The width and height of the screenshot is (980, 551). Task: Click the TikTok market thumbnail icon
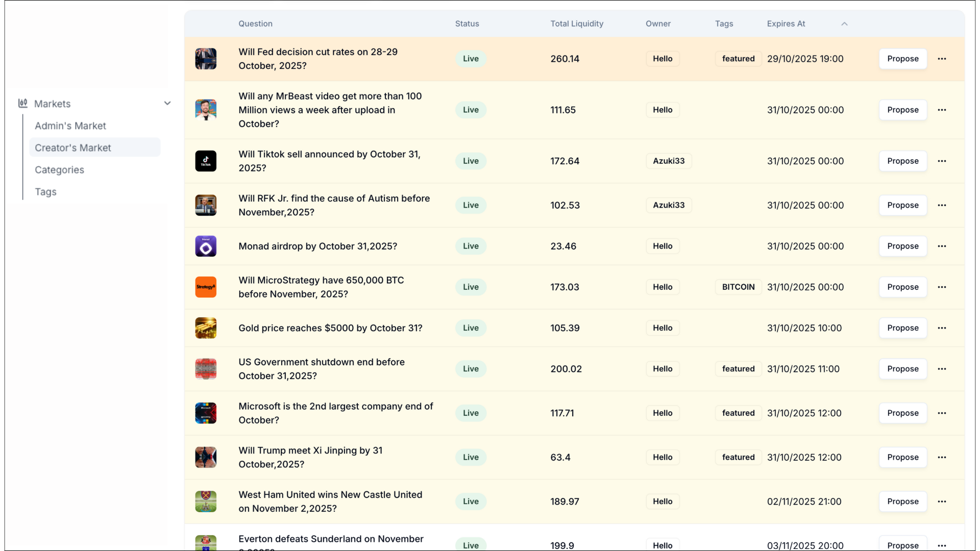click(206, 161)
